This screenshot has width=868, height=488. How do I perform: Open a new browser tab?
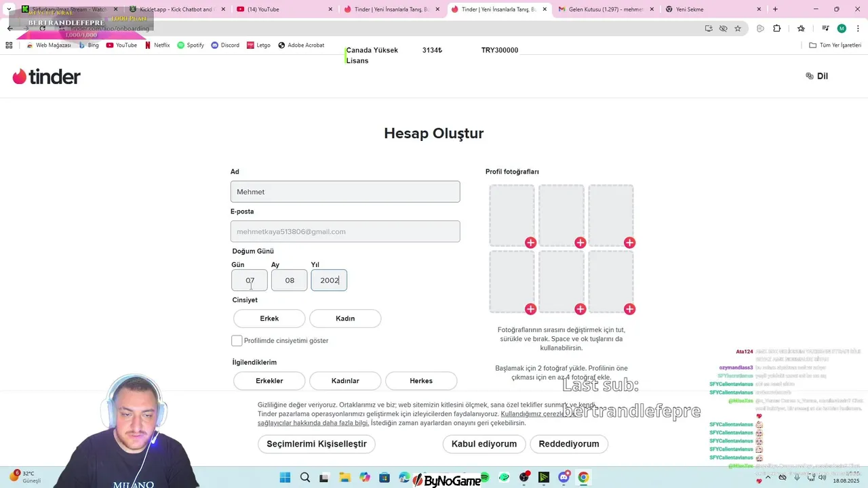[775, 9]
